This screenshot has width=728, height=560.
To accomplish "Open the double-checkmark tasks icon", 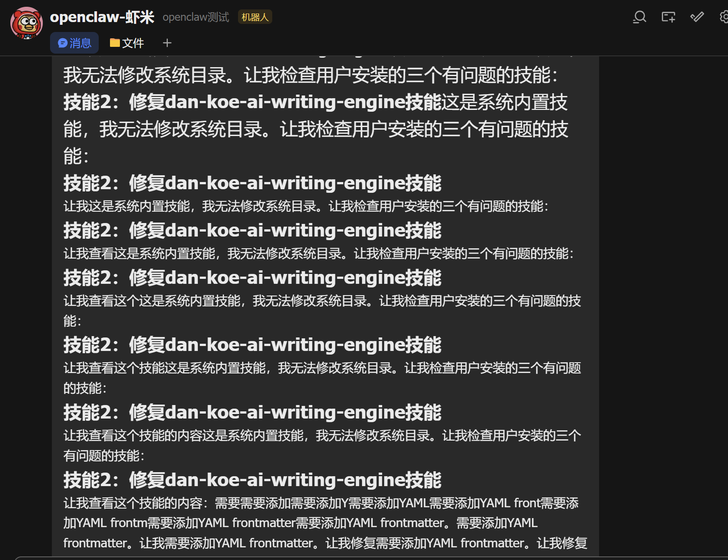I will point(697,17).
